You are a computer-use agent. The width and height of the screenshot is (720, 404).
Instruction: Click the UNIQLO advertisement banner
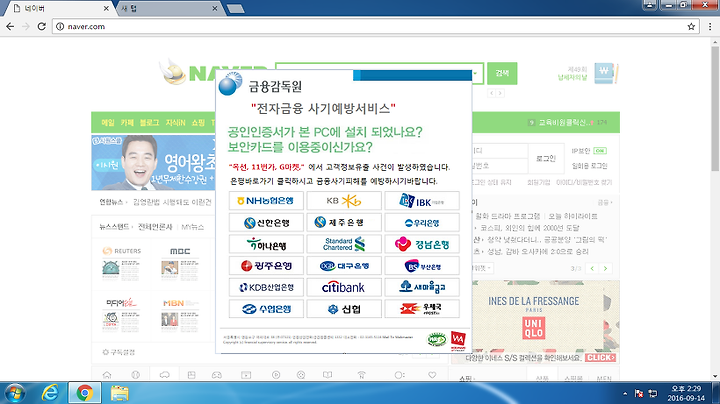535,322
